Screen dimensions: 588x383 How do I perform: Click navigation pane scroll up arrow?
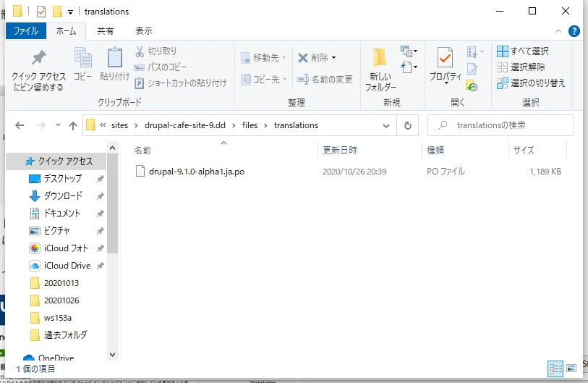pyautogui.click(x=113, y=148)
